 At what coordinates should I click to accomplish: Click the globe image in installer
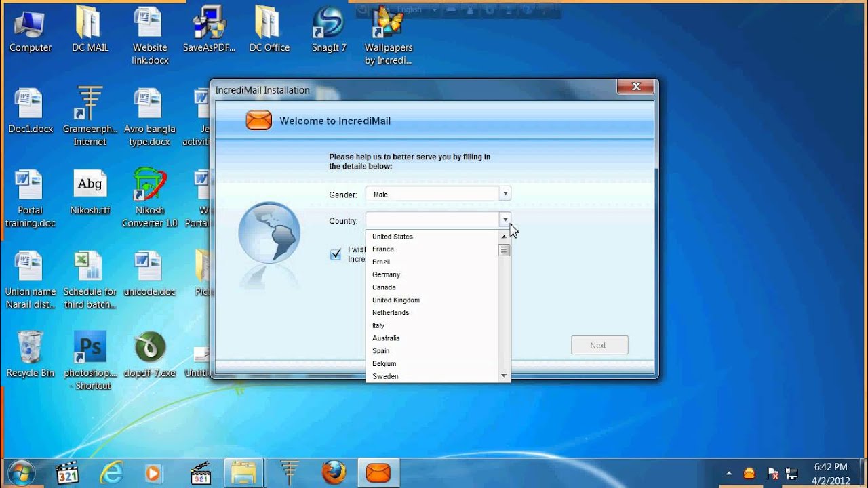[x=269, y=232]
